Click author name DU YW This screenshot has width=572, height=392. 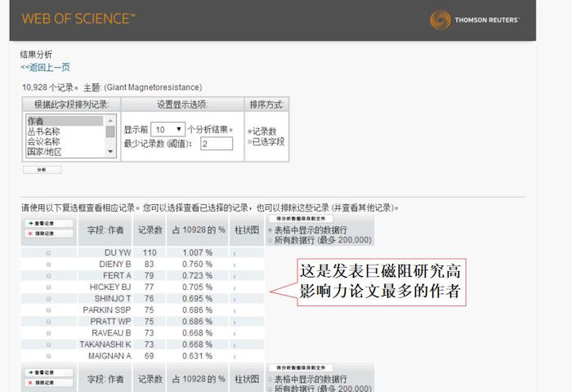click(118, 252)
